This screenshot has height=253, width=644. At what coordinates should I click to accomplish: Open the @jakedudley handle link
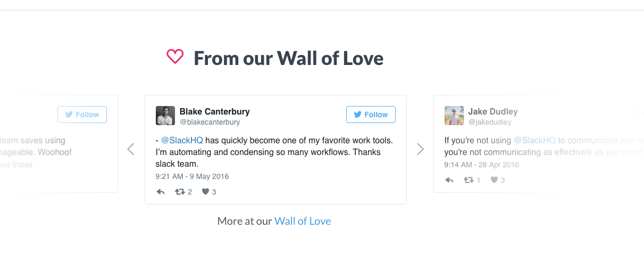490,122
